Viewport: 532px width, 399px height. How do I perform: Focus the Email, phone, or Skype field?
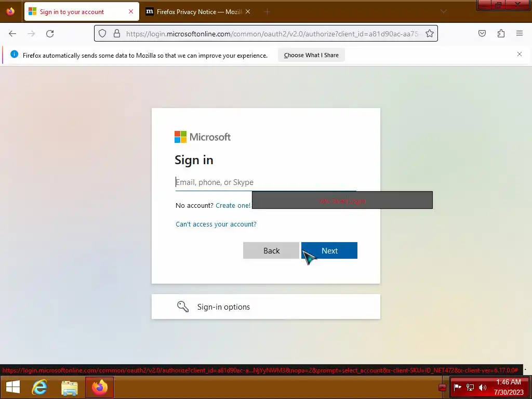coord(265,182)
